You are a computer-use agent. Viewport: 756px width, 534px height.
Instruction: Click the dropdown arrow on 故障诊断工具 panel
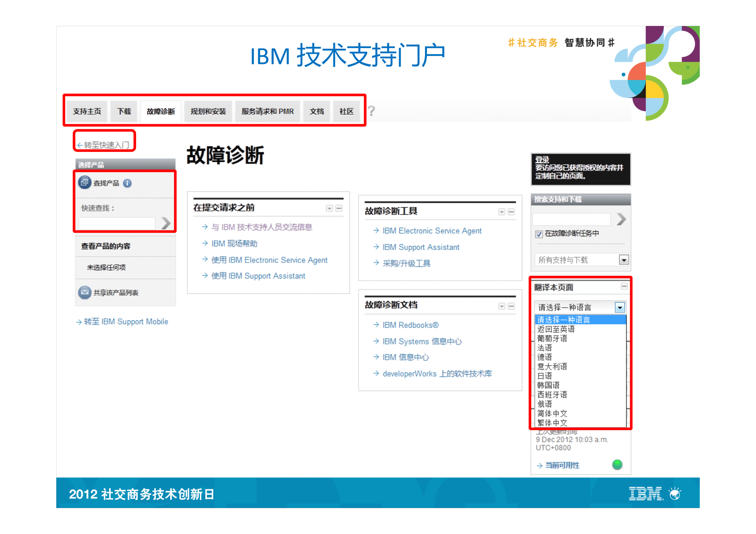[x=501, y=212]
